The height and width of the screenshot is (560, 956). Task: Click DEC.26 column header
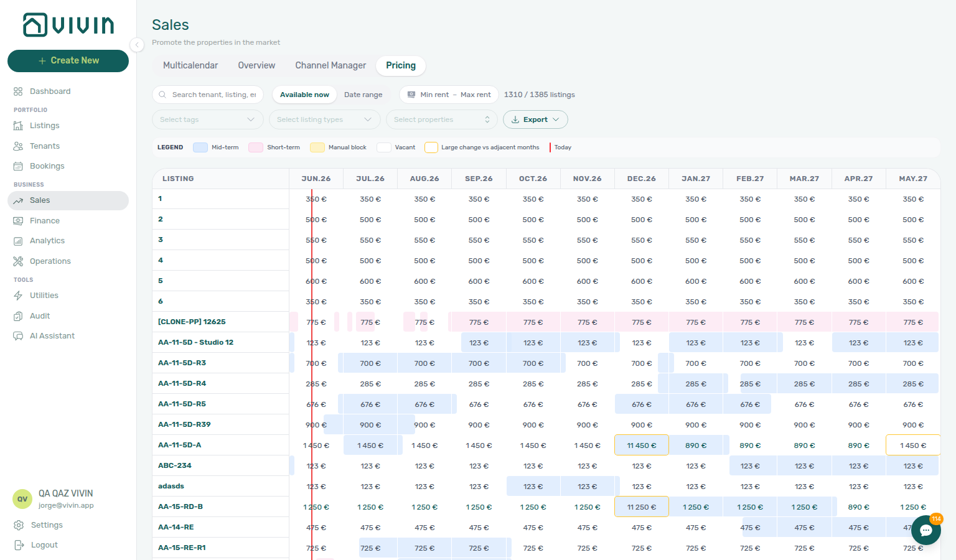tap(642, 179)
